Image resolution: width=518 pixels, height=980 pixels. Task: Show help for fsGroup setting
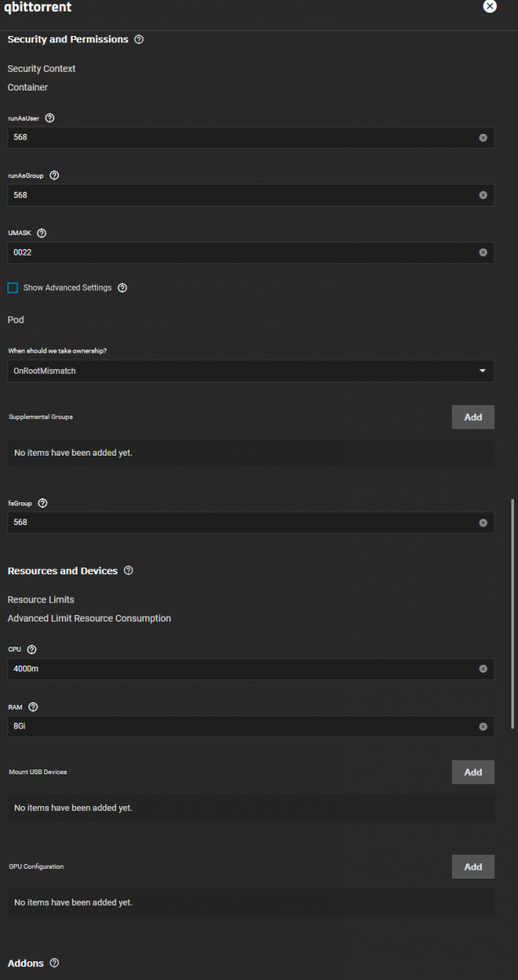click(42, 503)
